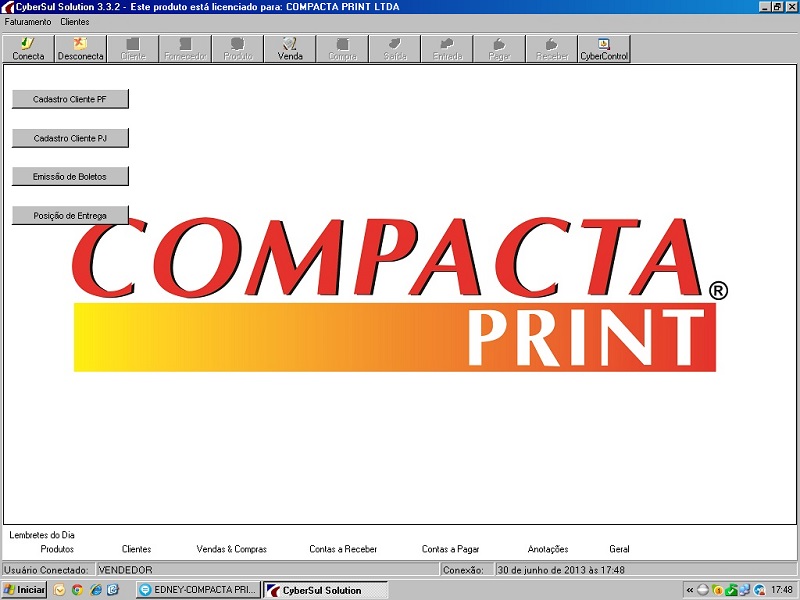The image size is (800, 600).
Task: Open the Produto toolbar icon
Action: [x=238, y=49]
